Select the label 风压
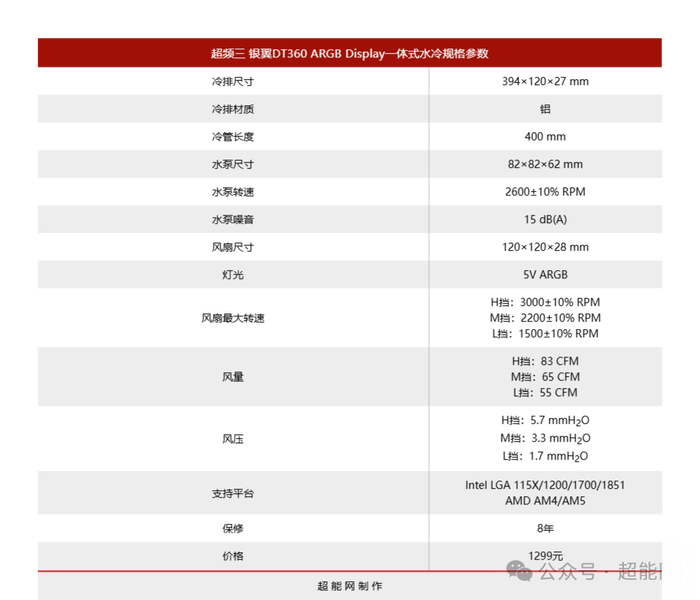 tap(233, 439)
